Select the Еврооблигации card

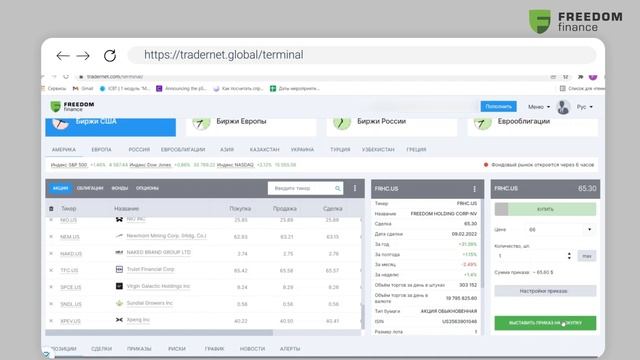click(533, 127)
